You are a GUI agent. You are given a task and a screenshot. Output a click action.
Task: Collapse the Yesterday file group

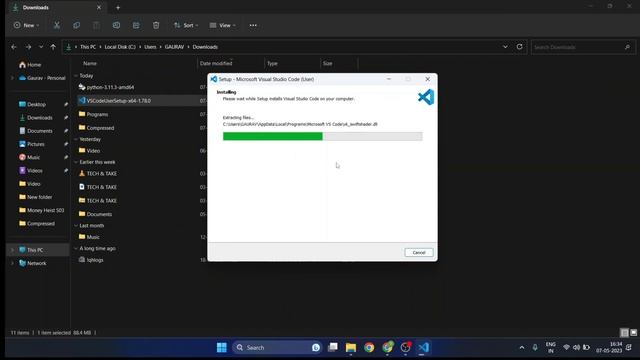point(76,140)
